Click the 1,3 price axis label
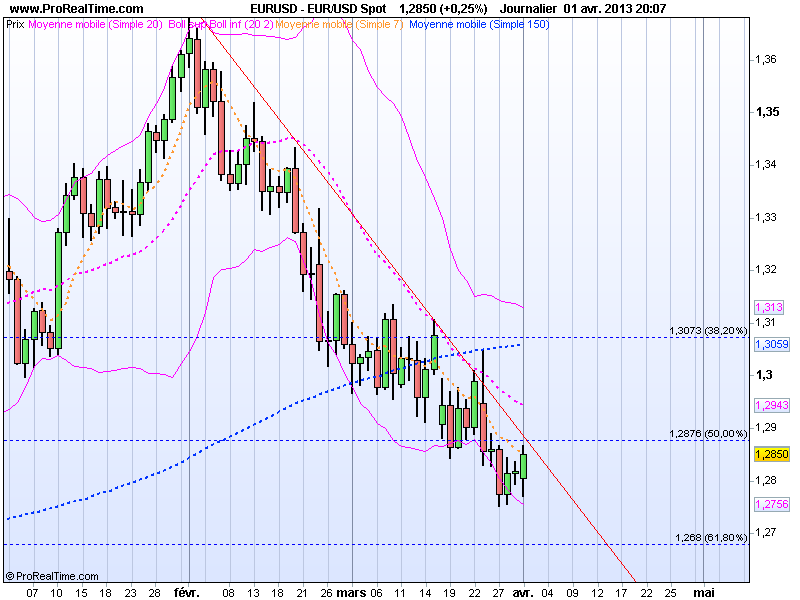 (764, 375)
